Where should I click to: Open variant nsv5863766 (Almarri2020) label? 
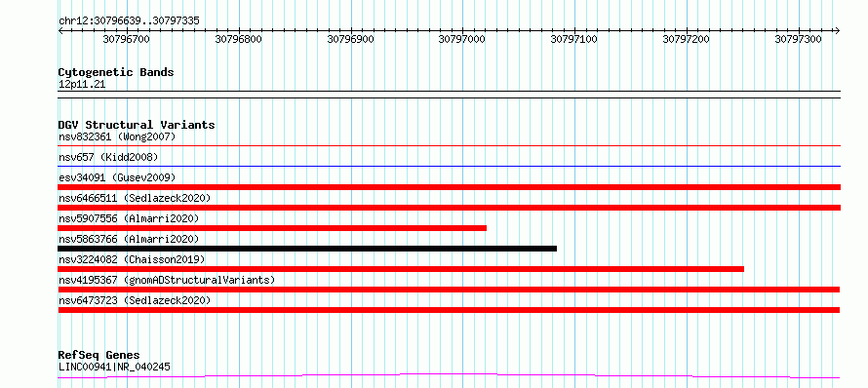tap(129, 239)
